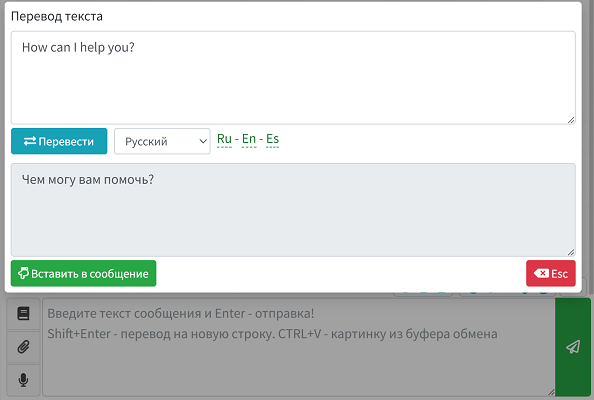Click the paper plane send button
594x400 pixels.
pos(573,347)
